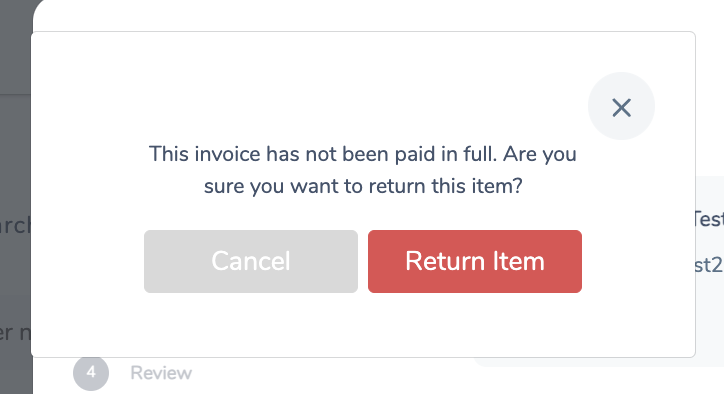Click the number 4 in the step indicator
The width and height of the screenshot is (724, 394).
91,372
